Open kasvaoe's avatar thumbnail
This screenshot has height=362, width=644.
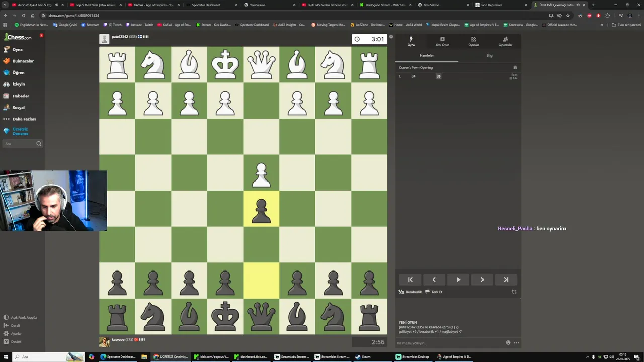coord(104,342)
